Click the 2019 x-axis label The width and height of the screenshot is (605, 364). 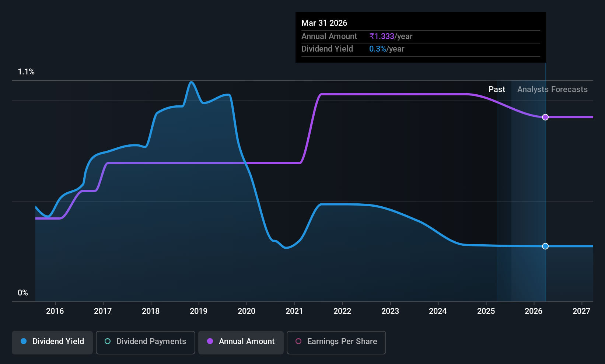199,311
